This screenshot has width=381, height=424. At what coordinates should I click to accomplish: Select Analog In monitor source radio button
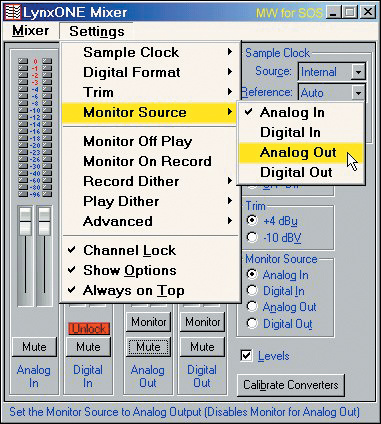pyautogui.click(x=252, y=275)
